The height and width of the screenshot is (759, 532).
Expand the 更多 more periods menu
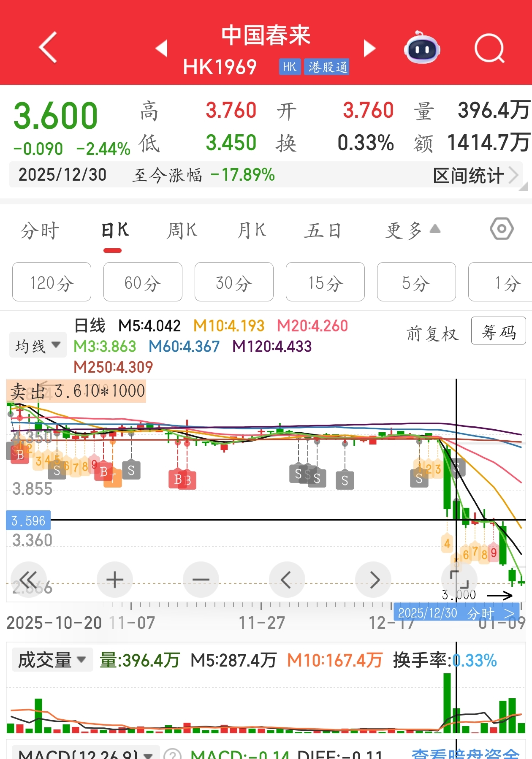point(413,230)
